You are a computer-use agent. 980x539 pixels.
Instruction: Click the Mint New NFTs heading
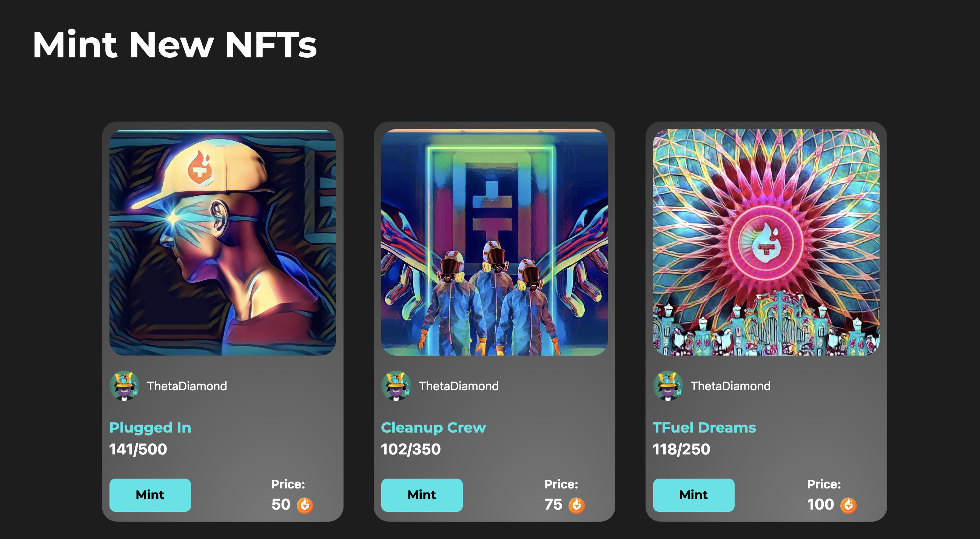175,45
